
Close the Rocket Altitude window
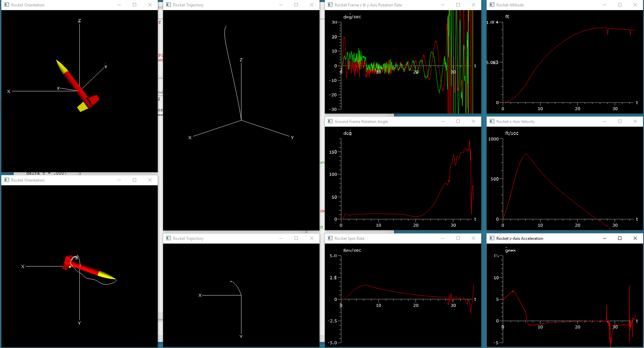(635, 5)
